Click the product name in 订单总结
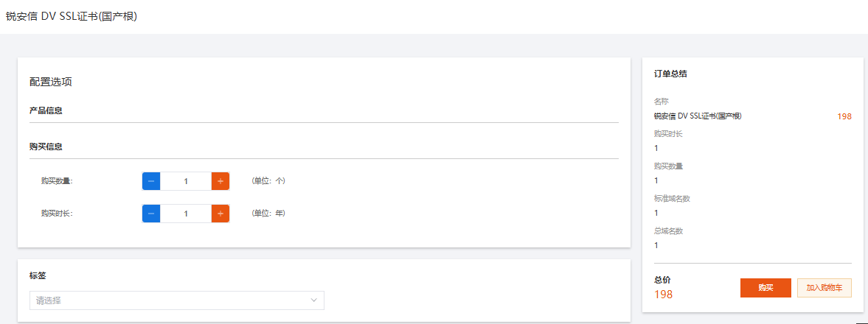 click(x=697, y=116)
